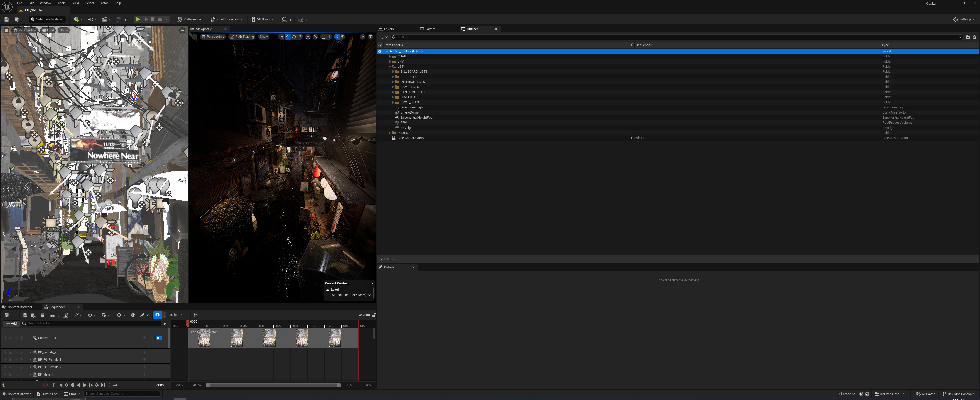Collapse the LGT folder in Outliner
This screenshot has width=980, height=400.
point(390,67)
